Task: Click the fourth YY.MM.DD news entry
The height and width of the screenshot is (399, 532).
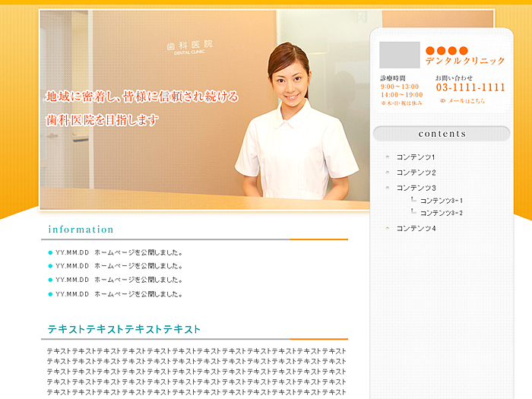Action: coord(119,294)
